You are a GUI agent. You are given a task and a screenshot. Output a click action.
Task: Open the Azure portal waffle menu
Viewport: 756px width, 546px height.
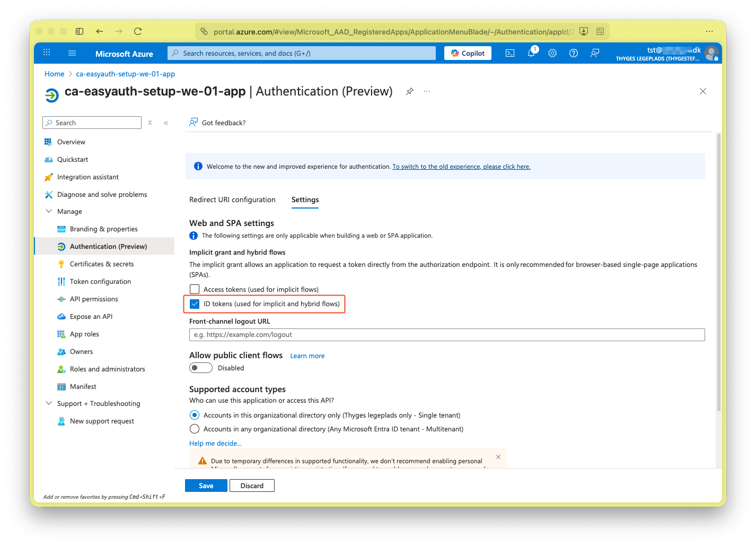click(47, 53)
